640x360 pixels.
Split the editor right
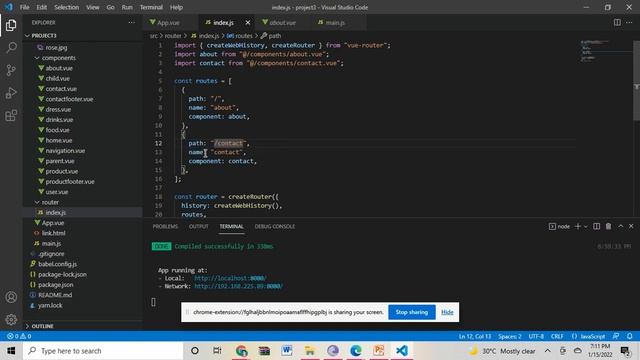coord(617,22)
